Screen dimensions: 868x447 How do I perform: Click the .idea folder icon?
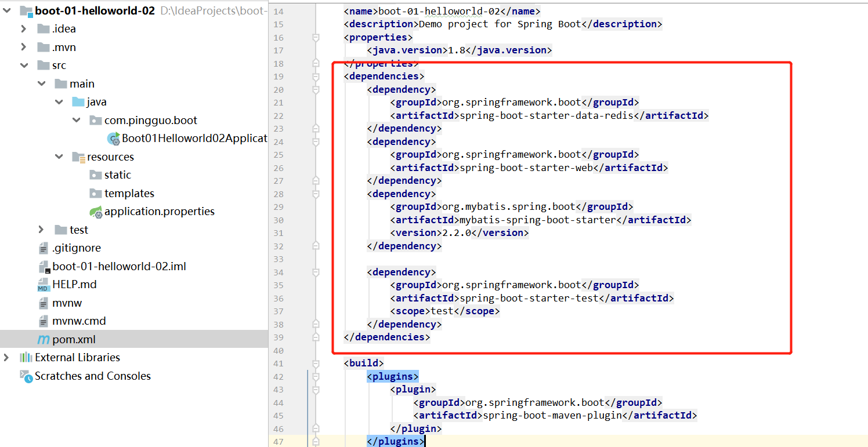click(43, 28)
